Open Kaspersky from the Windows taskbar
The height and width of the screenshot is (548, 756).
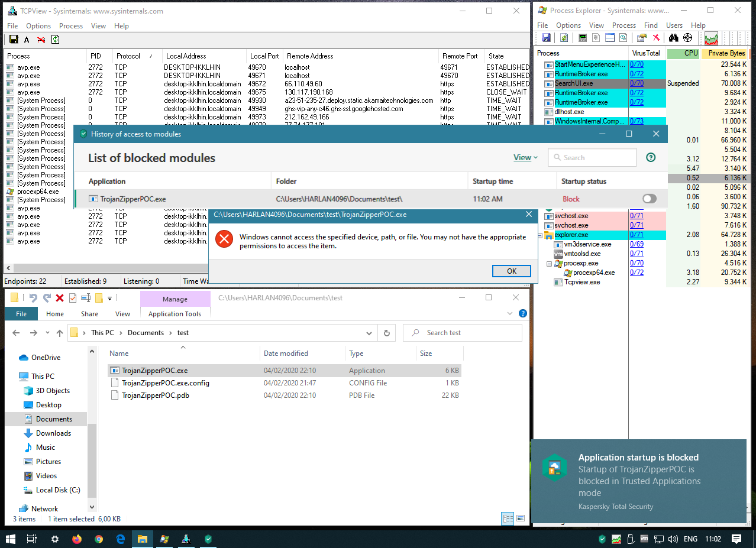pos(208,539)
